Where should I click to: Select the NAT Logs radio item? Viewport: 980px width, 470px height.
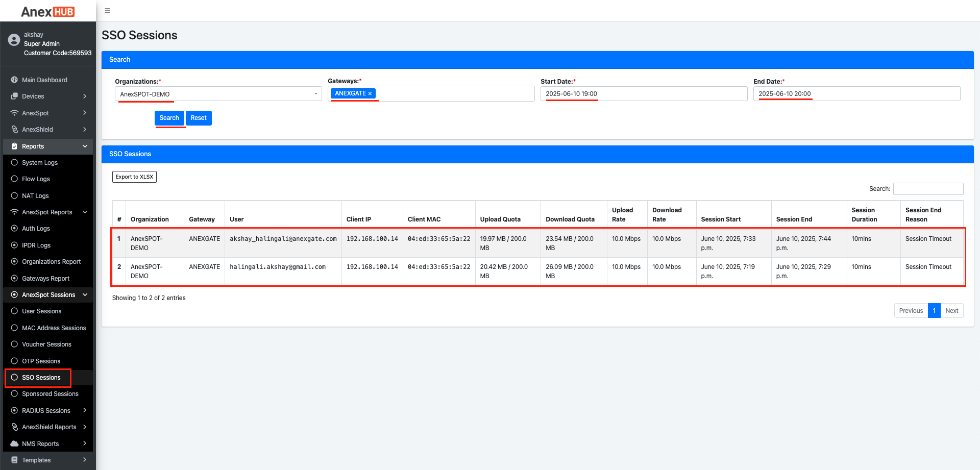[35, 195]
